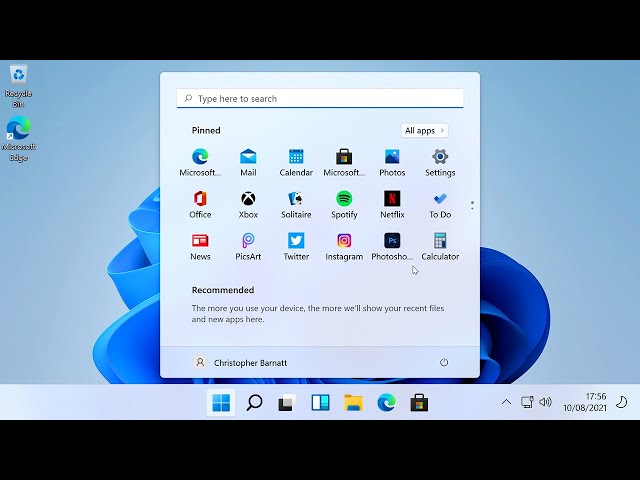640x480 pixels.
Task: Click the Type here to search box
Action: click(320, 98)
